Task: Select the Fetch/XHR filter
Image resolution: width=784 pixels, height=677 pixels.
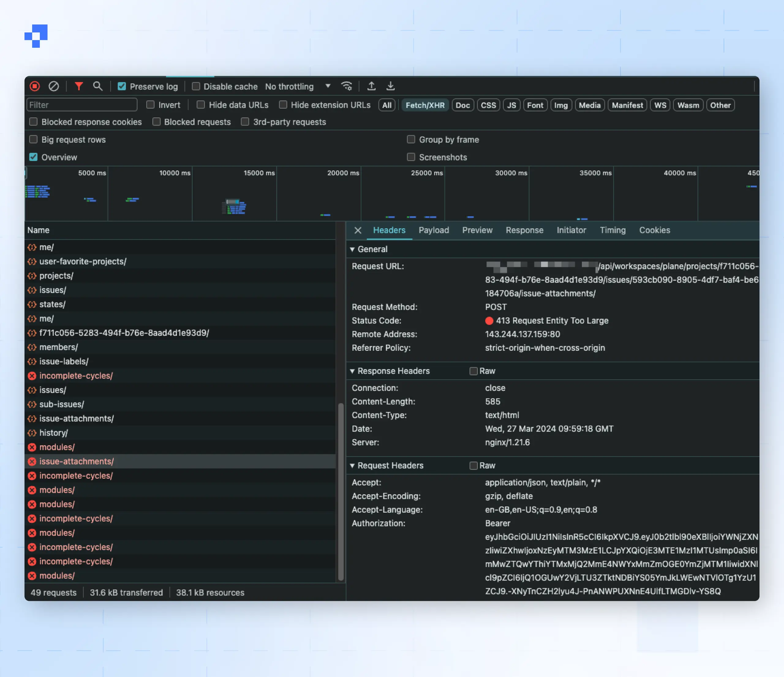Action: click(x=425, y=105)
